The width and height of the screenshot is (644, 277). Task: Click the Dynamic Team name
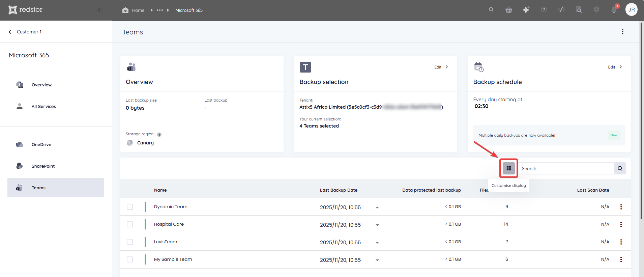click(171, 206)
